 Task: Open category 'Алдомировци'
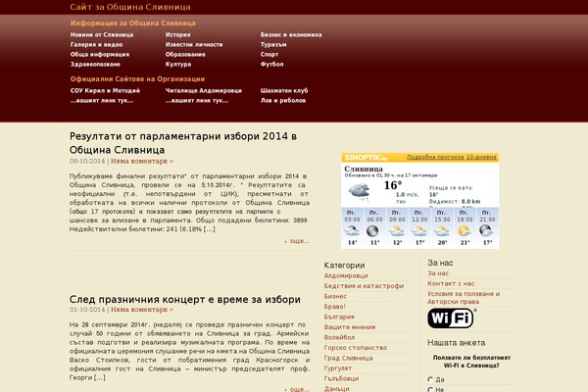(x=346, y=275)
